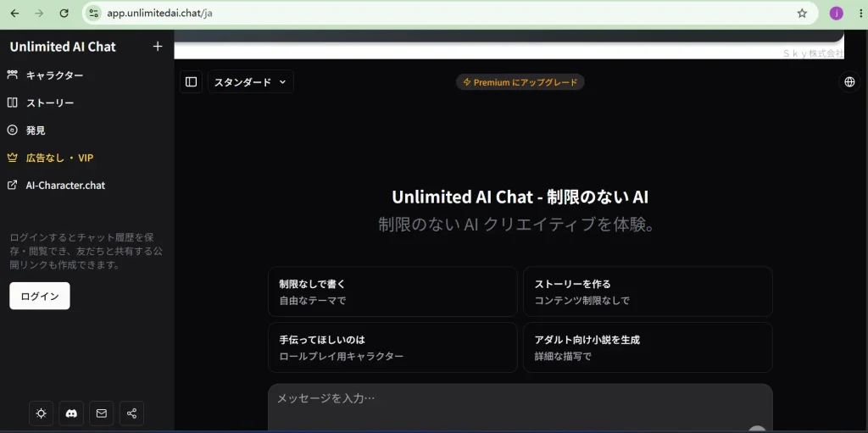Go back with browser back arrow

(14, 14)
